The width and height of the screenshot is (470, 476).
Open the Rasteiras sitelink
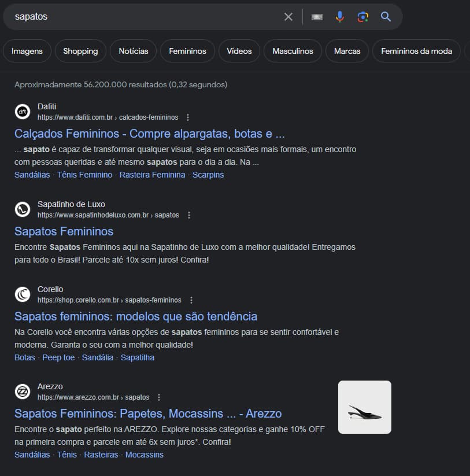[x=101, y=455]
